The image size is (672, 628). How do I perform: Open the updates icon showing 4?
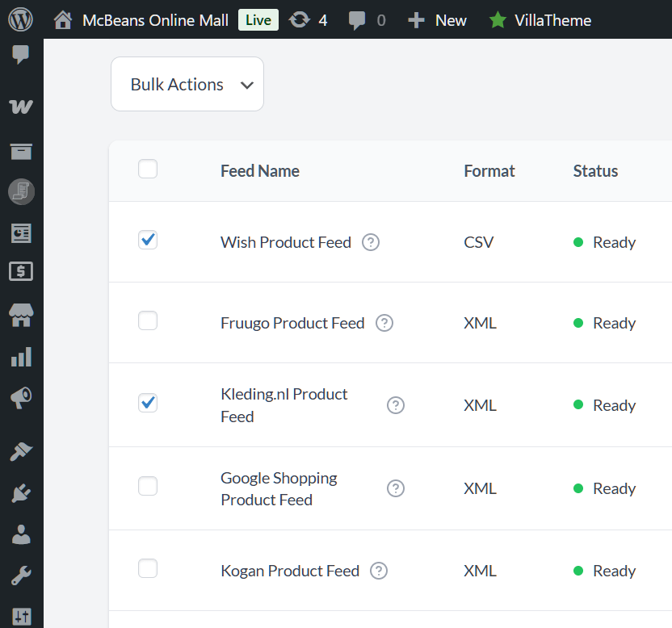308,20
